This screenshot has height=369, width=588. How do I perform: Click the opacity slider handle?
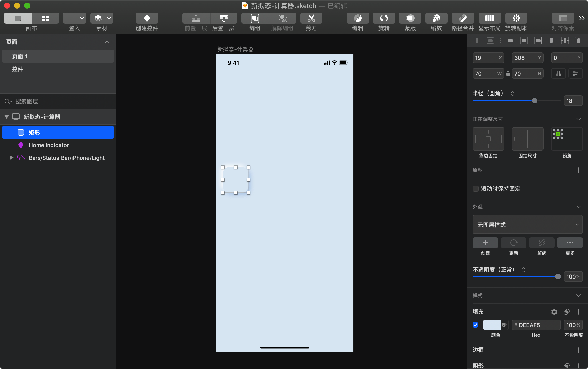point(558,276)
